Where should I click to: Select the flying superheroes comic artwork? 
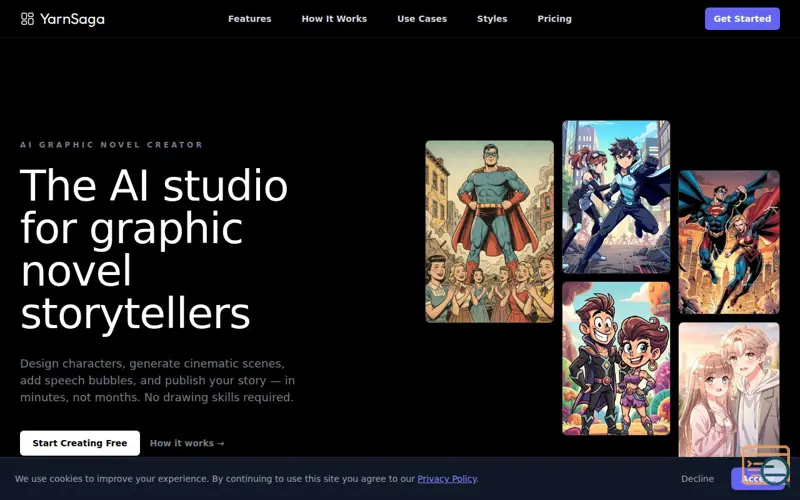click(x=729, y=242)
